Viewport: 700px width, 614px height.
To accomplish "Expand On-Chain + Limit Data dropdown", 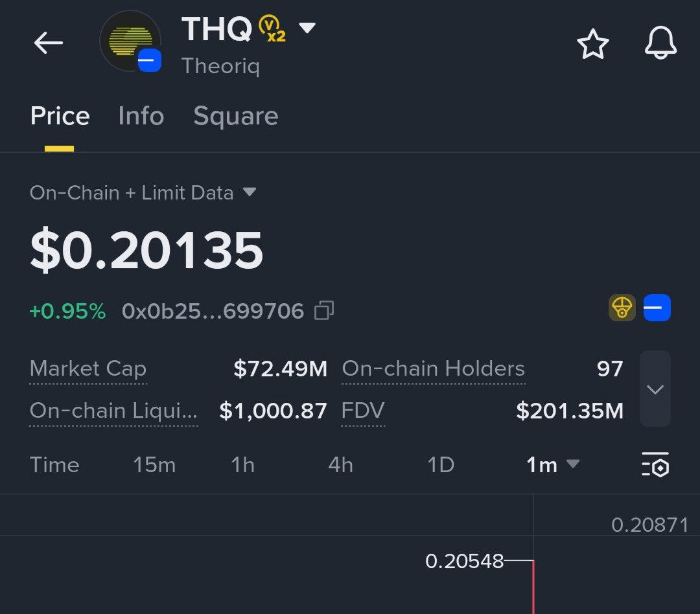I will click(250, 192).
